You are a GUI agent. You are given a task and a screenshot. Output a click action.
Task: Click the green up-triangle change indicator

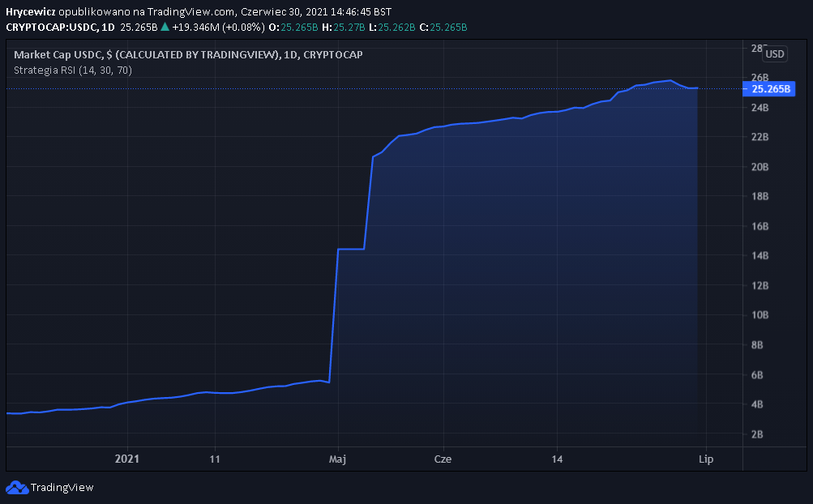click(165, 27)
